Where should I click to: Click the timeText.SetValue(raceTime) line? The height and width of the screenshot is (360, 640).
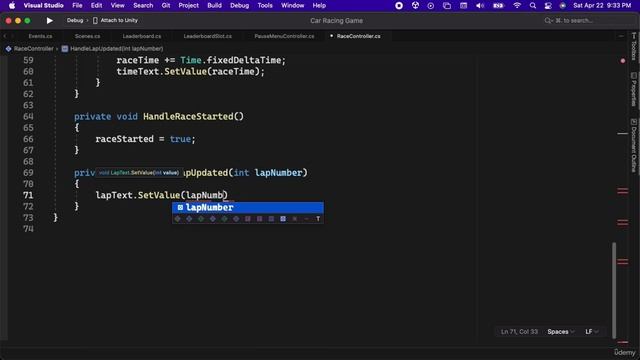pos(191,71)
